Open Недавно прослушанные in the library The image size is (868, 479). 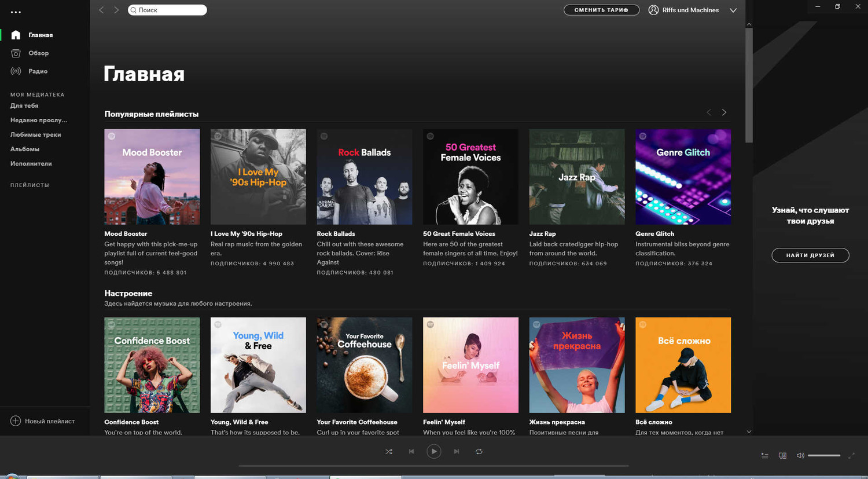pyautogui.click(x=39, y=120)
